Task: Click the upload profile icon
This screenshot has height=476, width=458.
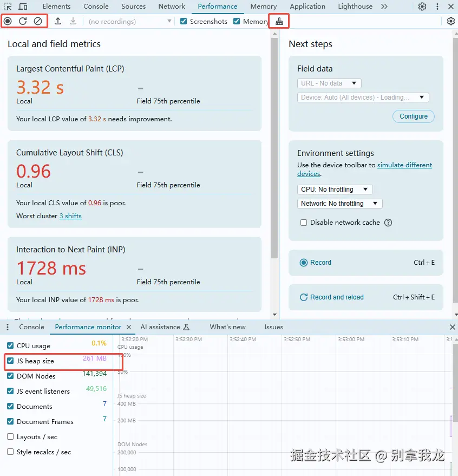Action: pyautogui.click(x=58, y=21)
